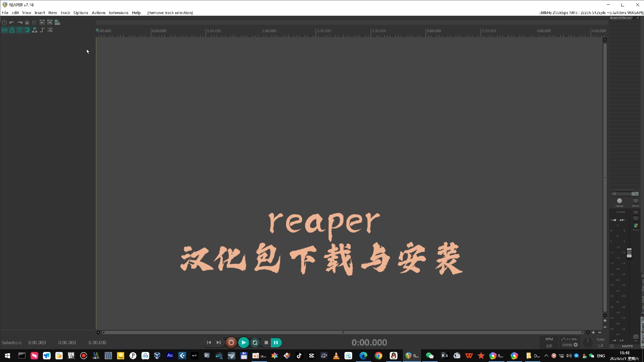Viewport: 644px width, 362px height.
Task: Open the Edit menu
Action: pyautogui.click(x=15, y=13)
